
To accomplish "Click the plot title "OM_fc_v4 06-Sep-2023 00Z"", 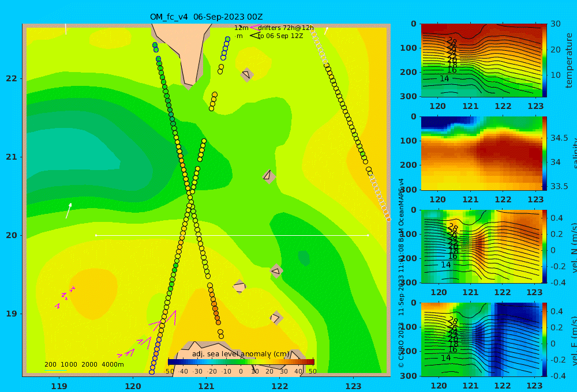I will click(x=206, y=17).
